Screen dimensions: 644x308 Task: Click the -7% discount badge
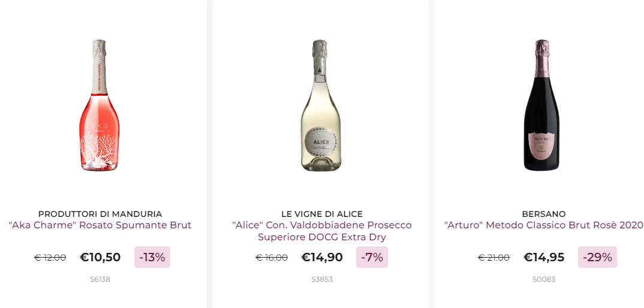(x=372, y=257)
